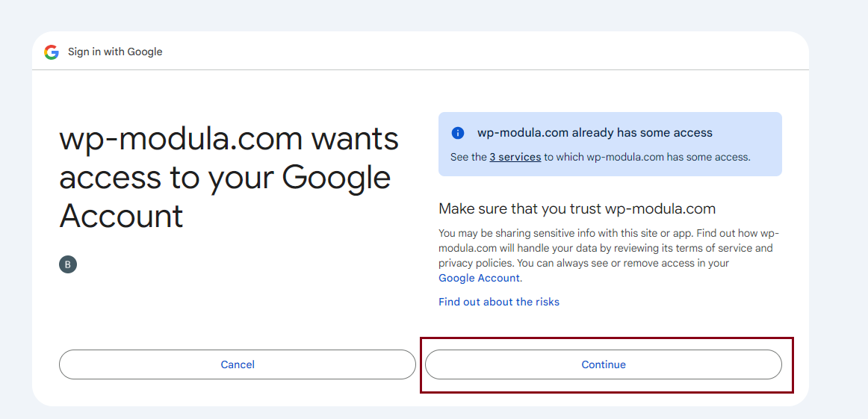This screenshot has width=868, height=419.
Task: Click the Google "G" logo
Action: (52, 52)
